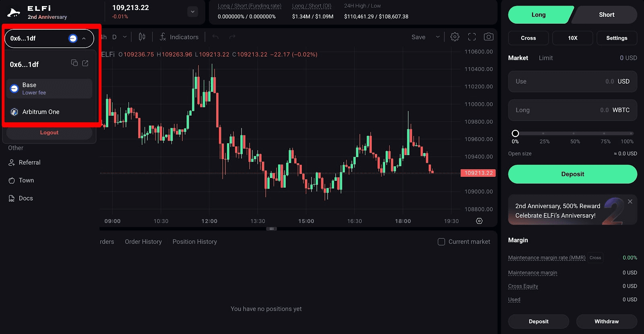The image size is (644, 334).
Task: Save the chart layout
Action: [x=418, y=37]
